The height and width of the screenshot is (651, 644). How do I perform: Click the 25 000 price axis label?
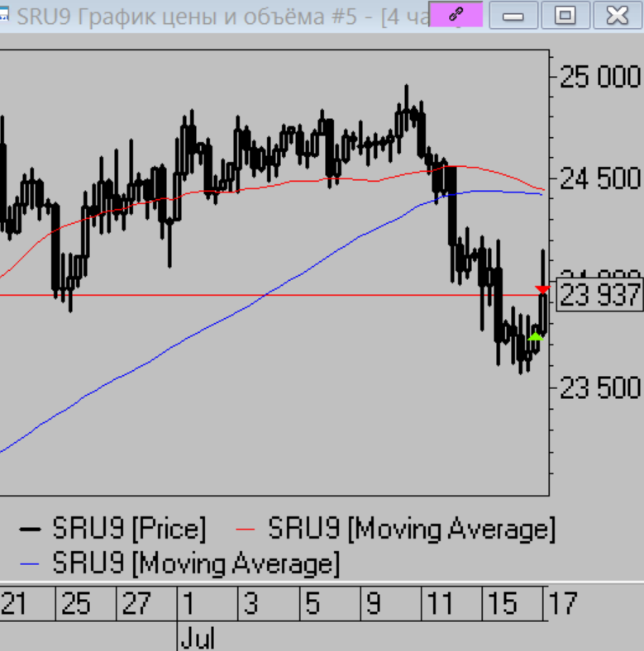(599, 78)
